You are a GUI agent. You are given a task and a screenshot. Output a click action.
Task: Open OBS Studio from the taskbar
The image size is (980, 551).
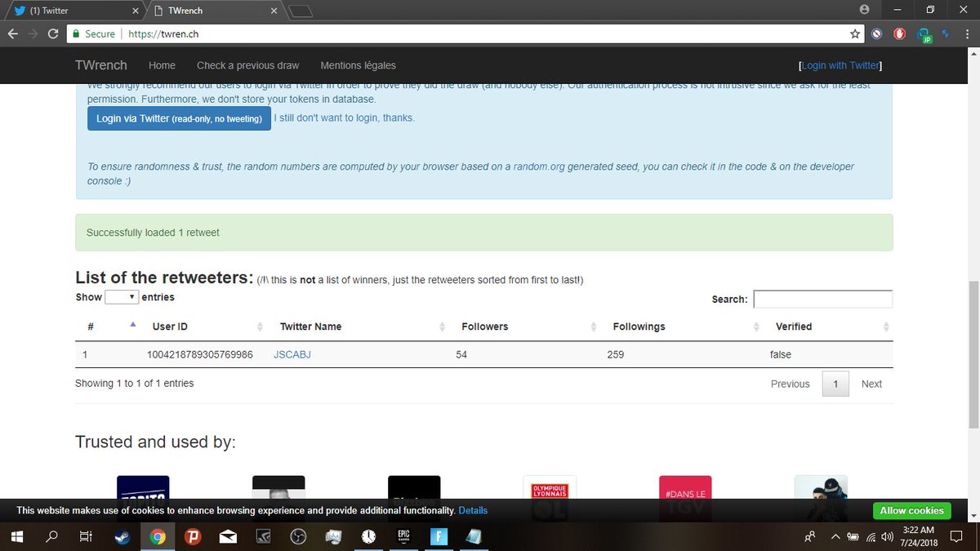point(298,536)
